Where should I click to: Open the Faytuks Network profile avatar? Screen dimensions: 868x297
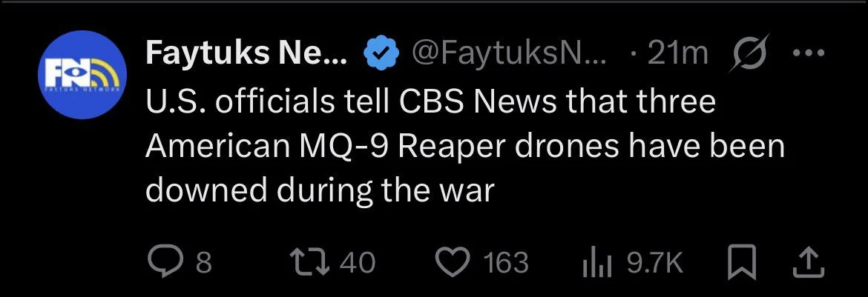tap(82, 75)
